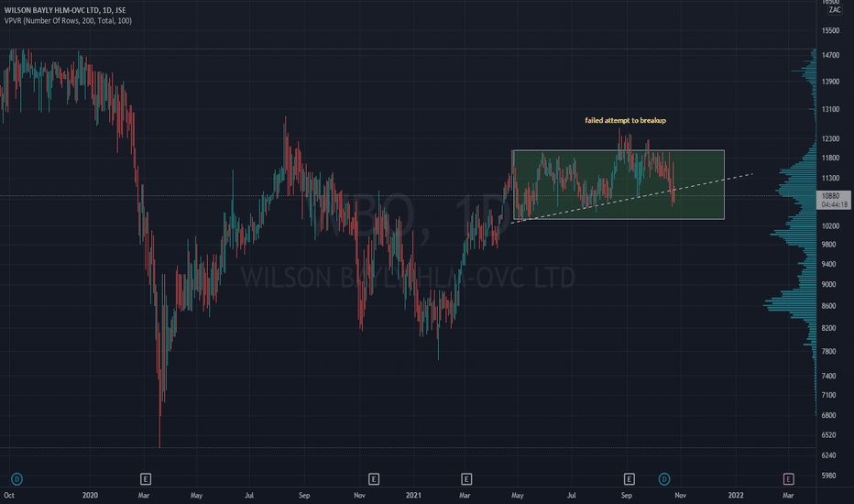854x504 pixels.
Task: Click the 2020 label on time axis
Action: (x=90, y=495)
